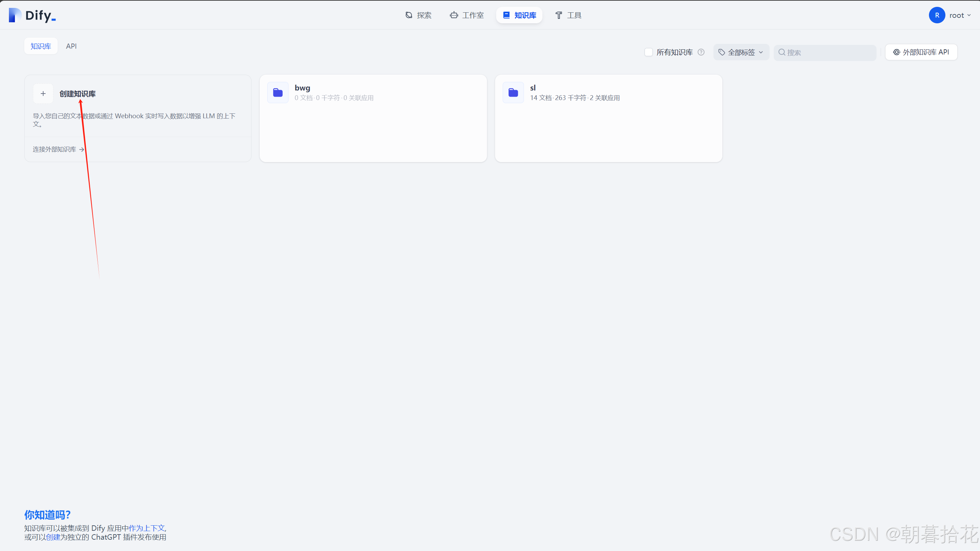Click the bwg folder icon
The image size is (980, 551).
tap(278, 93)
